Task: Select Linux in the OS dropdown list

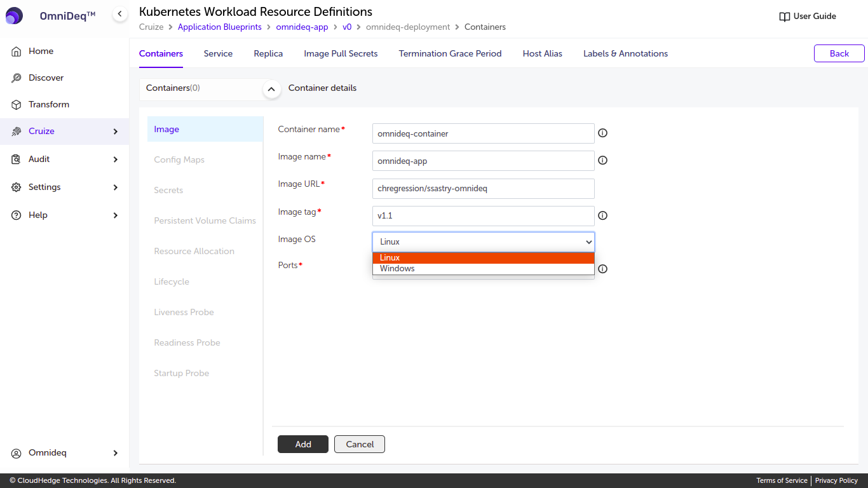Action: (x=484, y=258)
